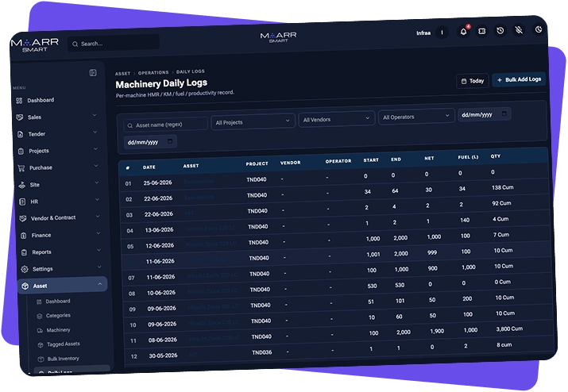Screen dimensions: 568x392
Task: Open the HR menu item
Action: (34, 202)
